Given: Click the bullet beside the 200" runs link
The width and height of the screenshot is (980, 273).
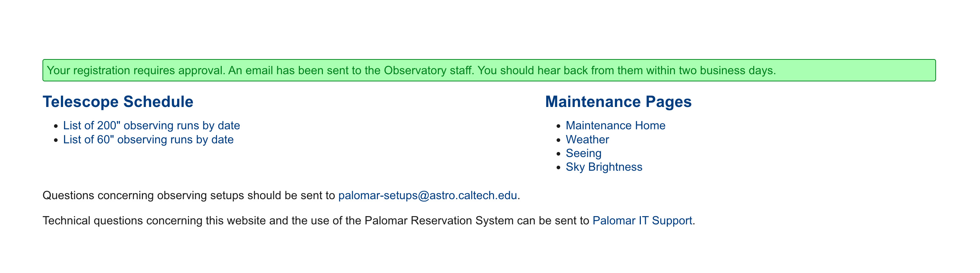Looking at the screenshot, I should pyautogui.click(x=56, y=126).
